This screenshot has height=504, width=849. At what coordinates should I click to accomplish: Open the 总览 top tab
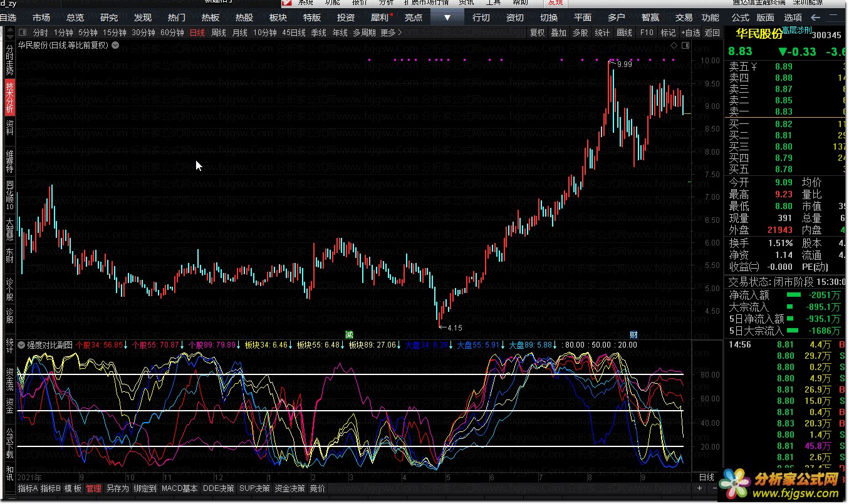click(x=75, y=18)
